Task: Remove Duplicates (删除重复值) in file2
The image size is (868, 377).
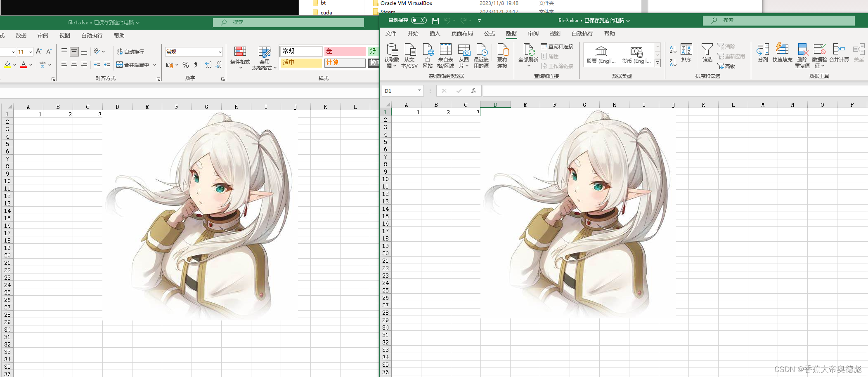Action: coord(802,56)
